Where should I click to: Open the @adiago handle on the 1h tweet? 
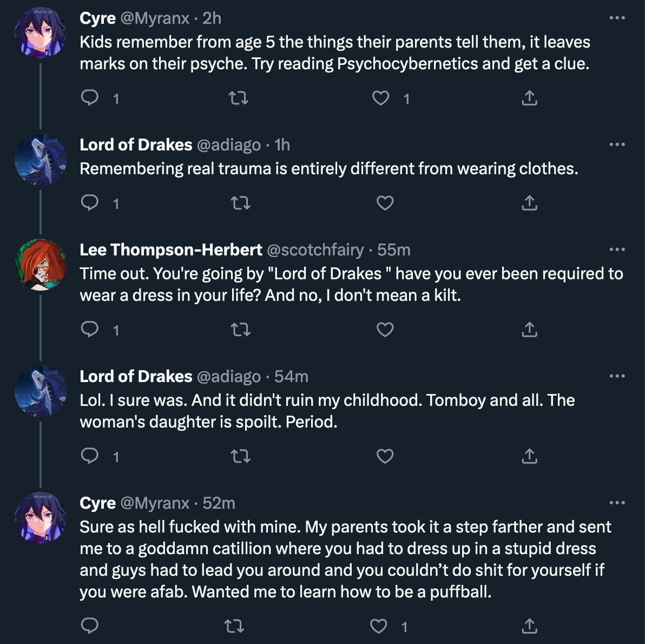229,145
